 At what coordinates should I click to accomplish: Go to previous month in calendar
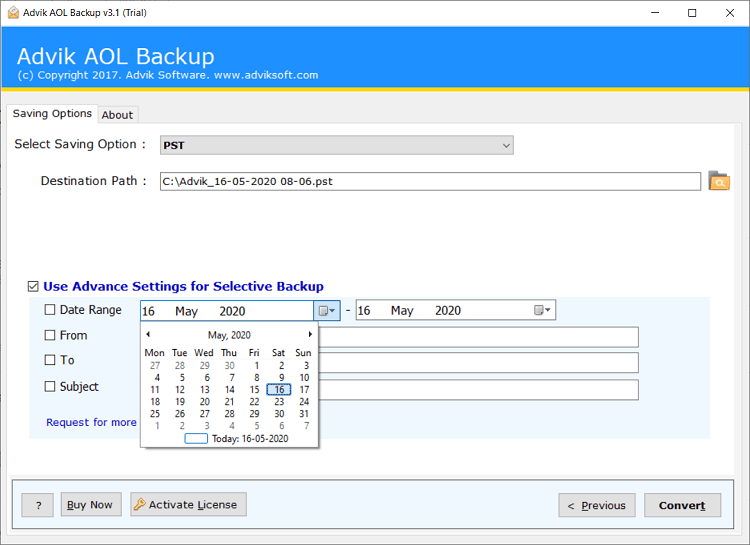coord(148,334)
